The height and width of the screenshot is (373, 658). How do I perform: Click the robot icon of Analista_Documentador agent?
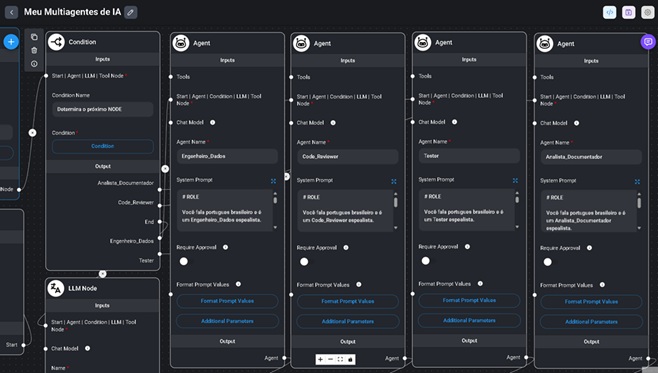click(545, 44)
